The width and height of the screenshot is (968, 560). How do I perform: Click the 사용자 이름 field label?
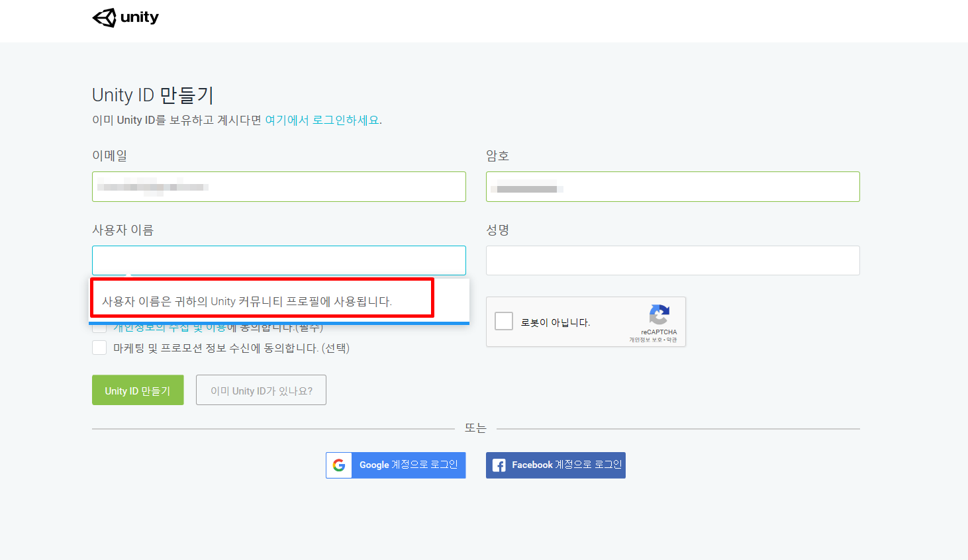click(x=122, y=230)
